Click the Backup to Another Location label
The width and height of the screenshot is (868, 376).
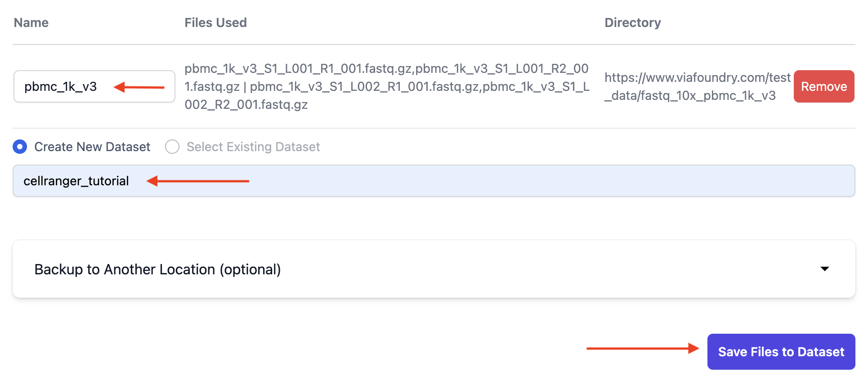[158, 269]
